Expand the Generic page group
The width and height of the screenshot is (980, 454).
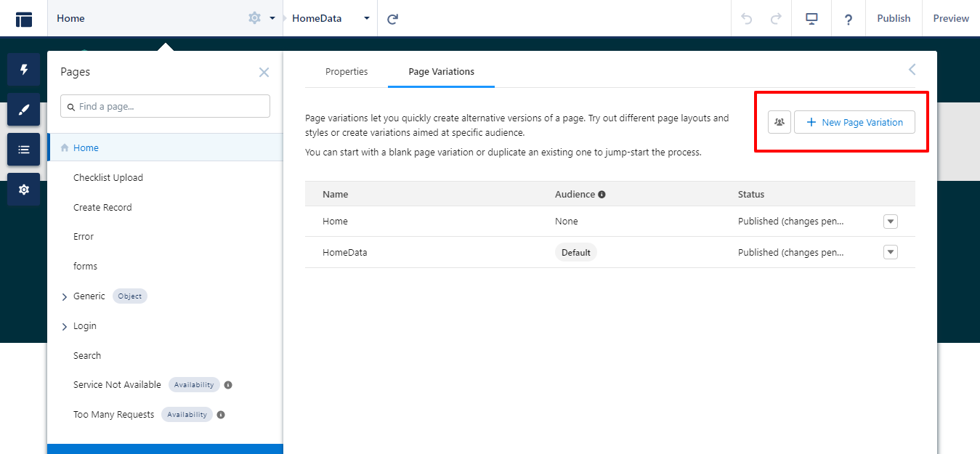[x=65, y=297]
